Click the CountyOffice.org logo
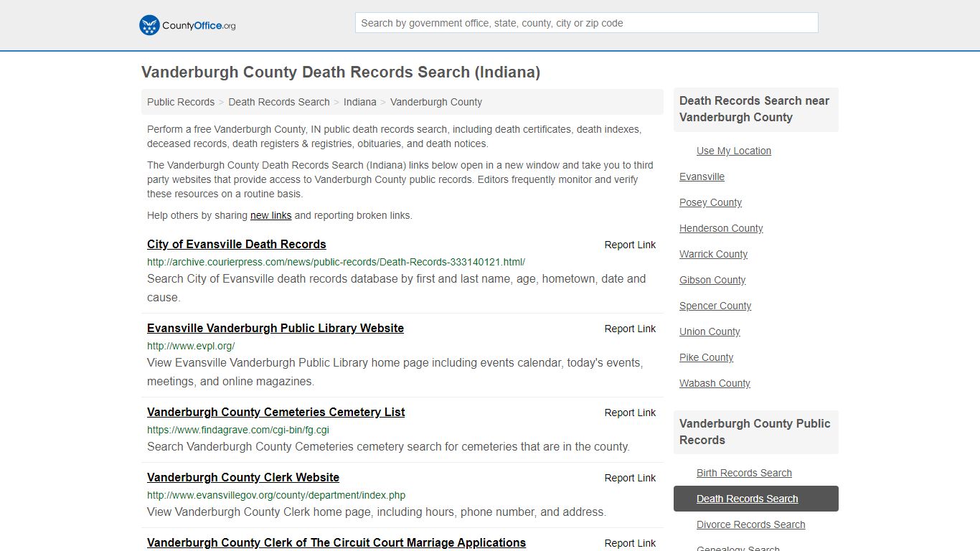Screen dimensions: 980x551 pyautogui.click(x=187, y=25)
